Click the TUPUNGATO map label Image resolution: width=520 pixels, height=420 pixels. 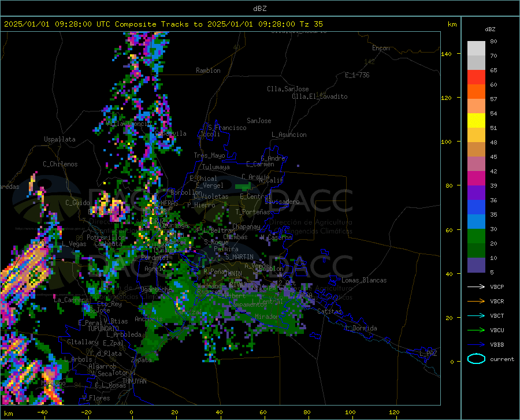(103, 329)
